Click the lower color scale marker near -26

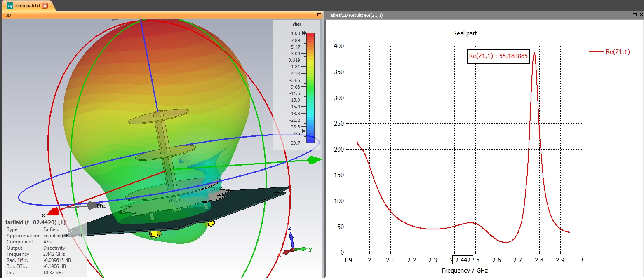tap(304, 131)
